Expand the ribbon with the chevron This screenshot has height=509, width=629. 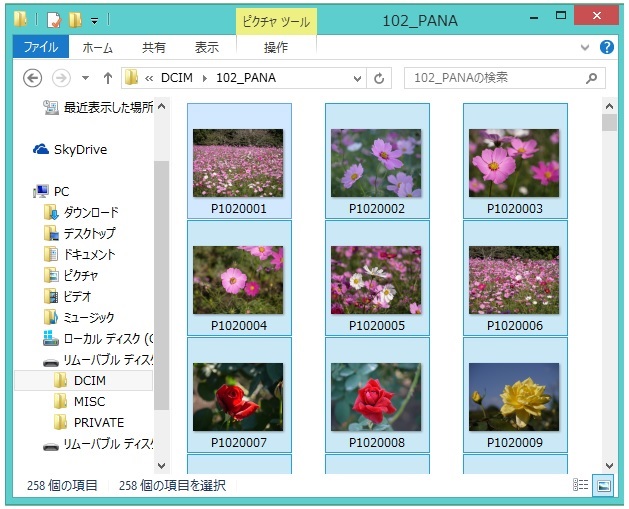point(585,47)
